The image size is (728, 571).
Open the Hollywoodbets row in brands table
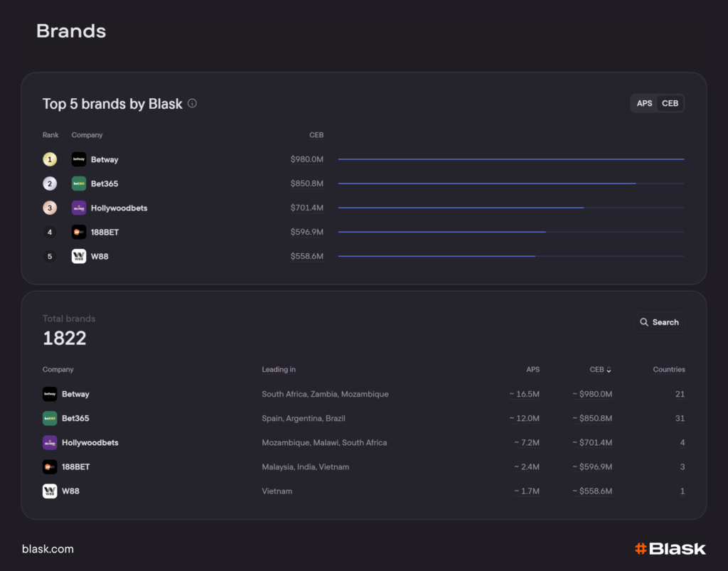90,442
